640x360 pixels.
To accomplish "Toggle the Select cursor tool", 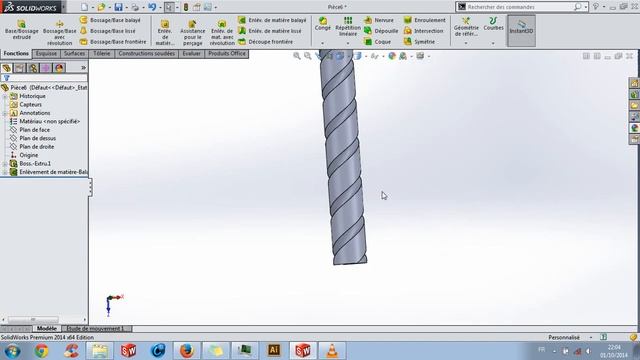I will point(169,7).
